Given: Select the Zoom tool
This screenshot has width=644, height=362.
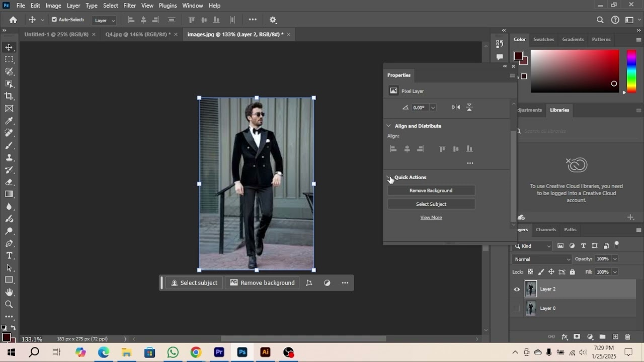Looking at the screenshot, I should [x=9, y=304].
